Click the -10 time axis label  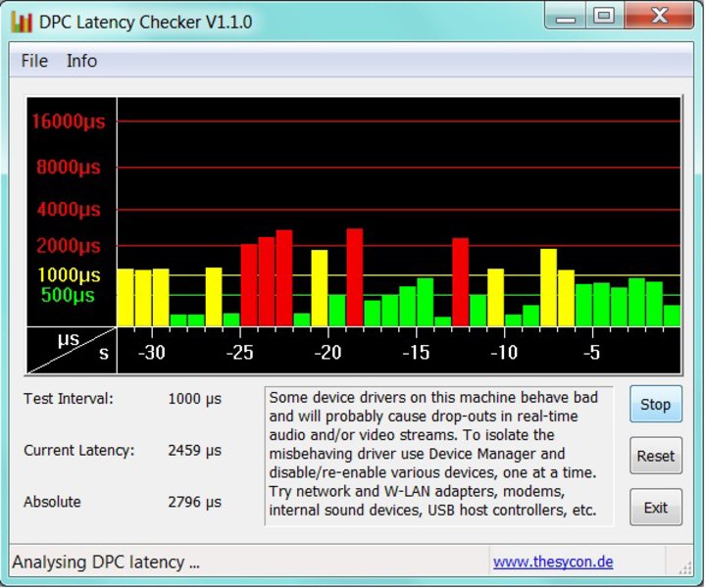[x=504, y=353]
